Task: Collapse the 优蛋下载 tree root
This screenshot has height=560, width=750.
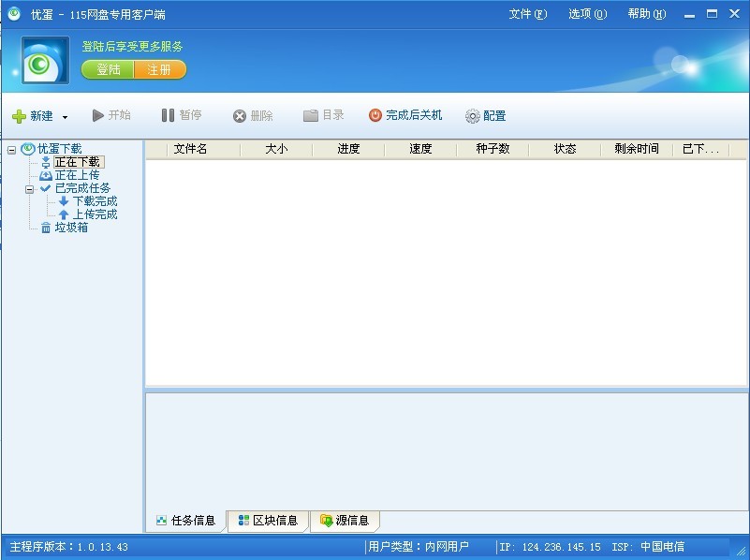Action: coord(11,149)
